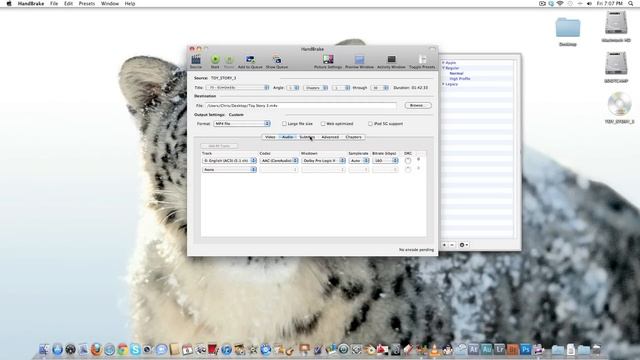Open end chapter dropdown after 'through'
The image size is (640, 360).
coord(380,88)
